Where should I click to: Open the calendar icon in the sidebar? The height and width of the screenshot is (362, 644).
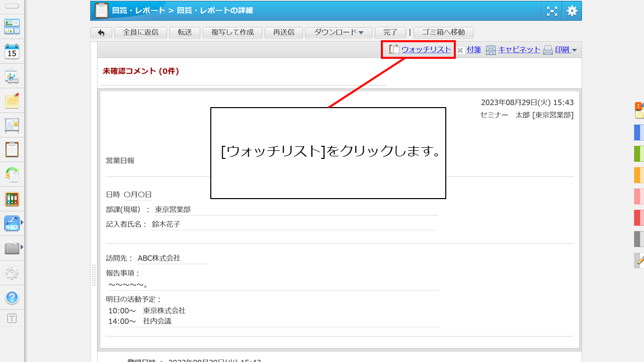pos(12,51)
